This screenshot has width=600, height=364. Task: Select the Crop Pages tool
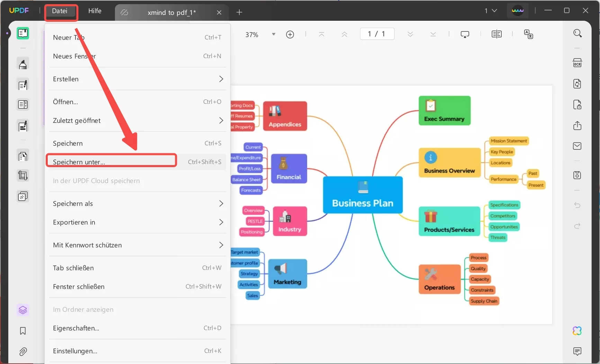click(x=23, y=175)
